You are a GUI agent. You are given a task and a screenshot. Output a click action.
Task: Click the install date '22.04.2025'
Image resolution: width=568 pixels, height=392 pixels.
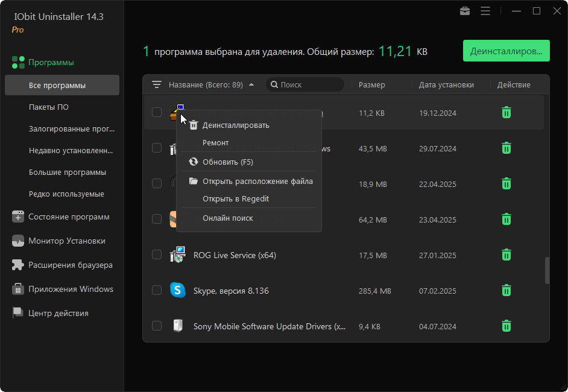click(x=438, y=184)
